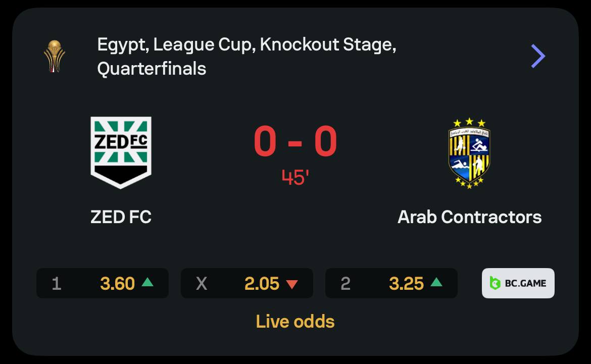Open the BC.GAME bookmaker button
The image size is (591, 364).
(x=518, y=283)
